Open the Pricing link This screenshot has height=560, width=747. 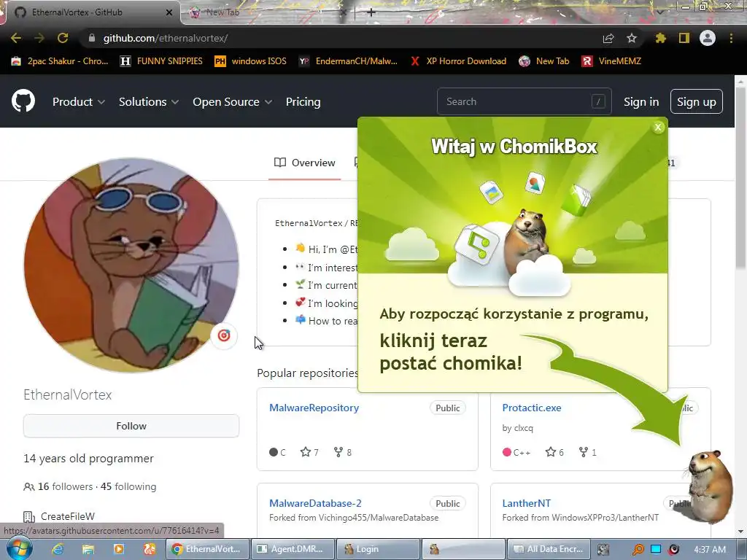tap(303, 101)
